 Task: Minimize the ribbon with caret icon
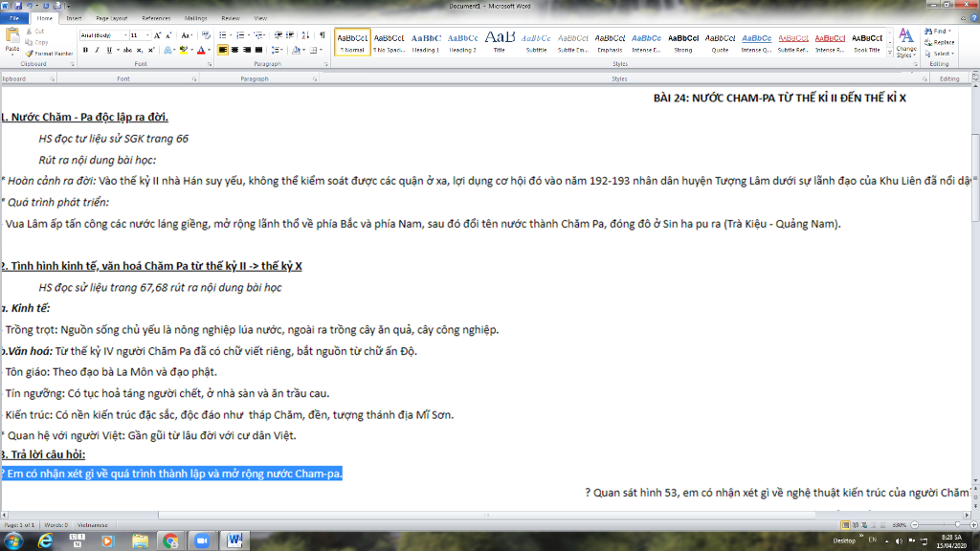[963, 18]
